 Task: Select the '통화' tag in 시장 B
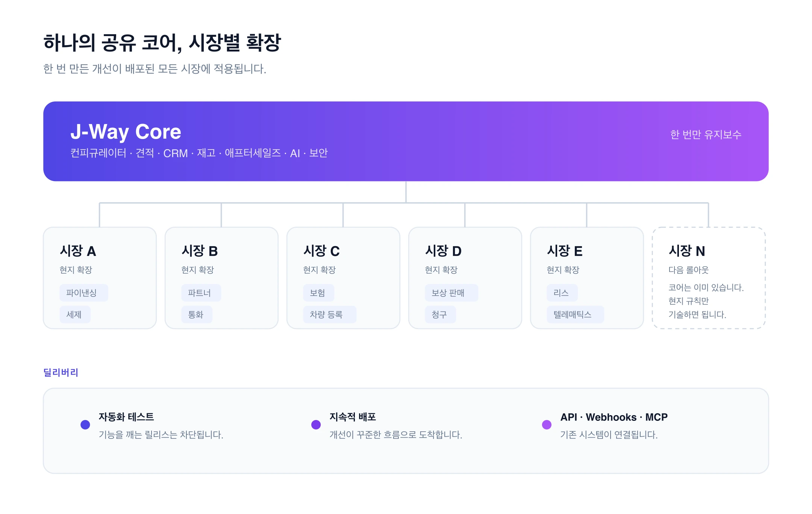pos(197,314)
